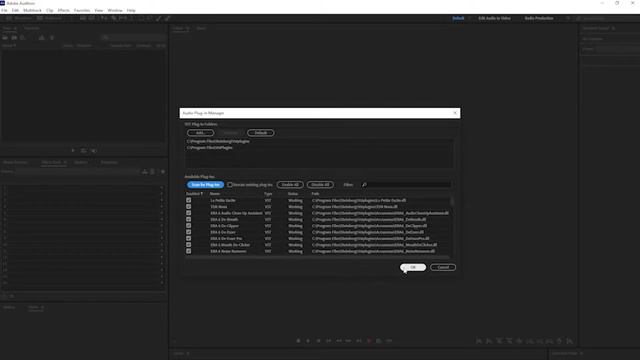Open the Help menu

click(x=131, y=10)
